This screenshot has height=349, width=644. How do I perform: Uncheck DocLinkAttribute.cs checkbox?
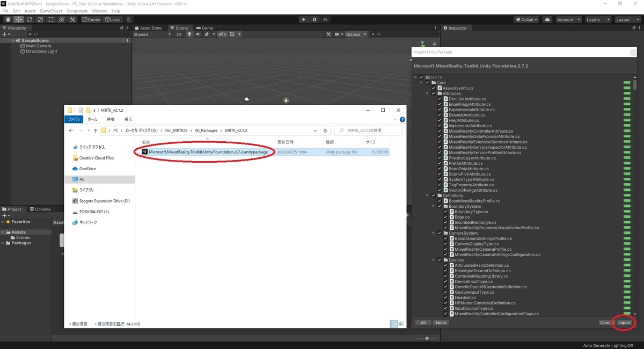tap(440, 99)
